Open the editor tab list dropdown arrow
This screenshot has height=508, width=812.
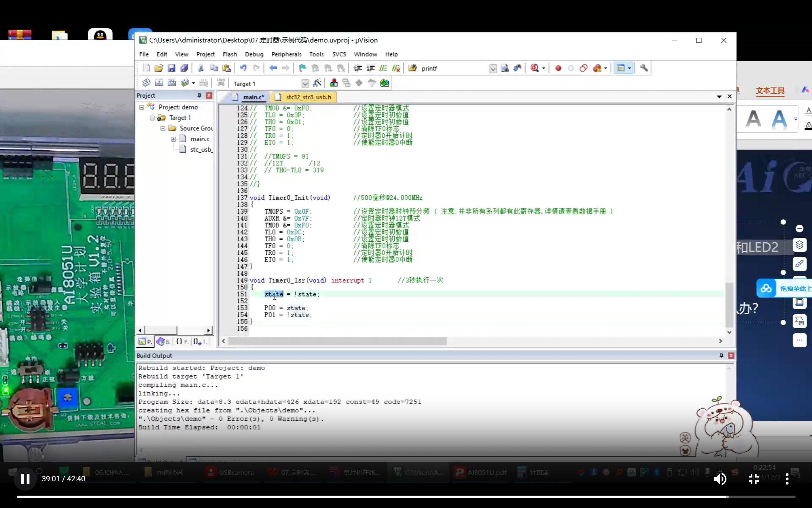click(719, 97)
